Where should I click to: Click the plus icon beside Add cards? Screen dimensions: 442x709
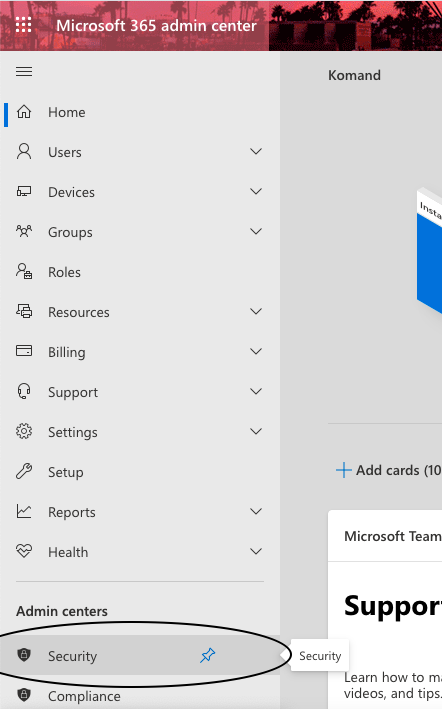tap(343, 470)
